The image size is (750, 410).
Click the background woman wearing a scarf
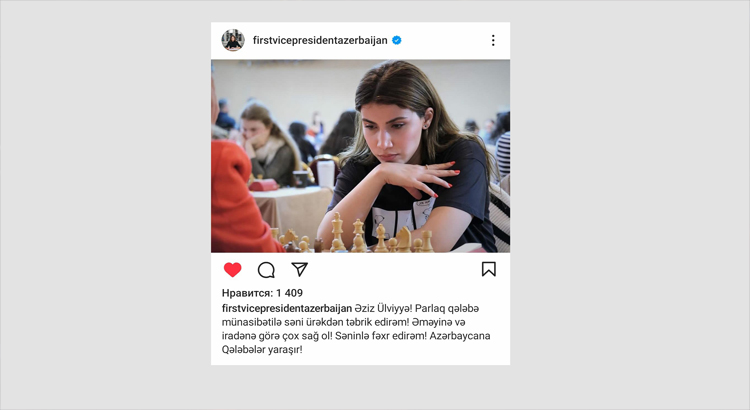[x=269, y=144]
